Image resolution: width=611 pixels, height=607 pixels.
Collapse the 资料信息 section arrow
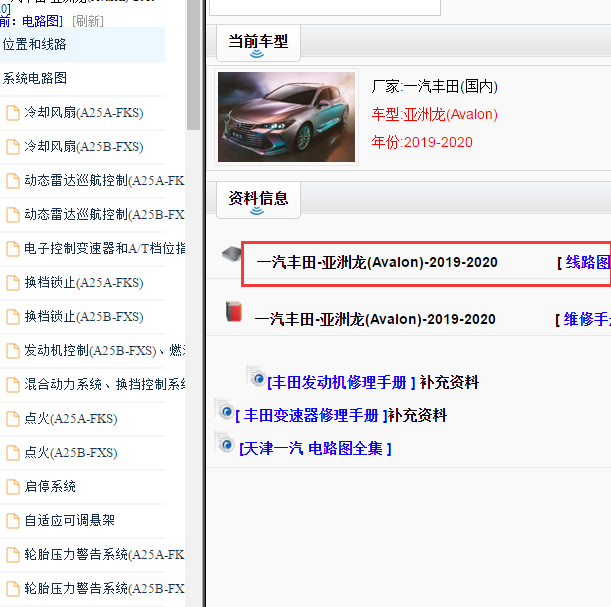point(257,211)
